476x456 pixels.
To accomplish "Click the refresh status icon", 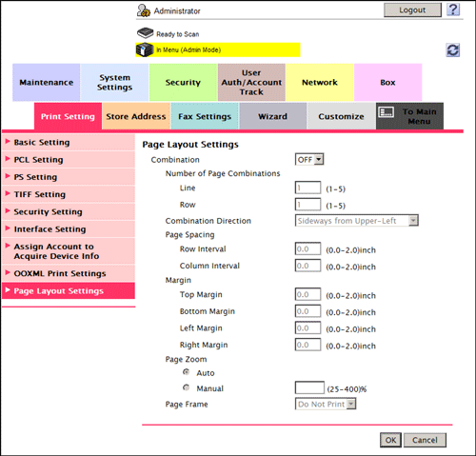I will tap(453, 50).
